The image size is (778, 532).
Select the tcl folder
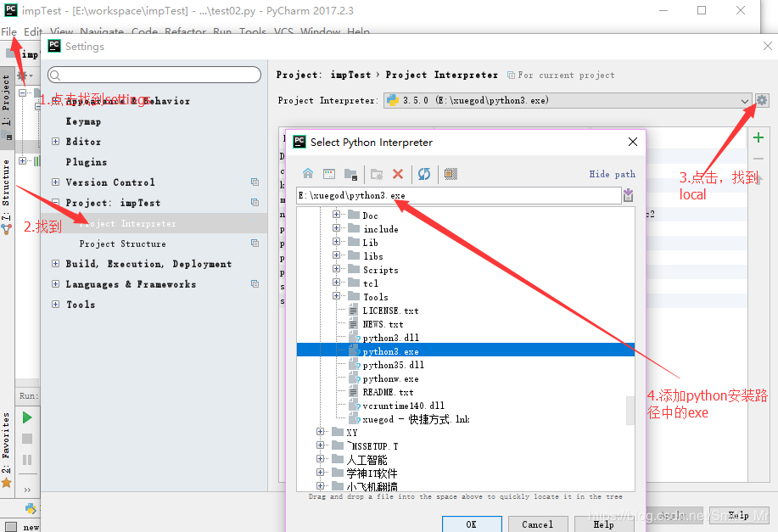point(371,283)
